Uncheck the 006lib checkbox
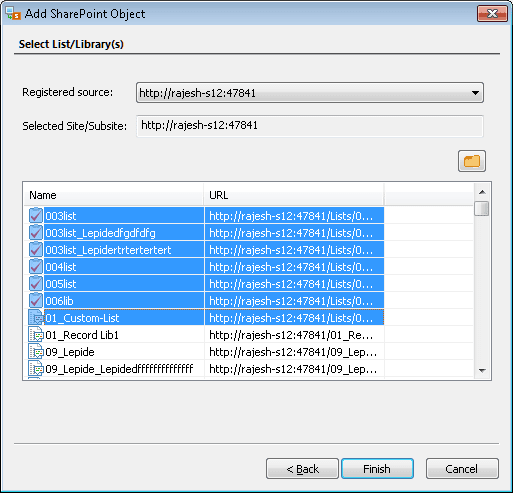Viewport: 513px width, 493px height. click(36, 300)
